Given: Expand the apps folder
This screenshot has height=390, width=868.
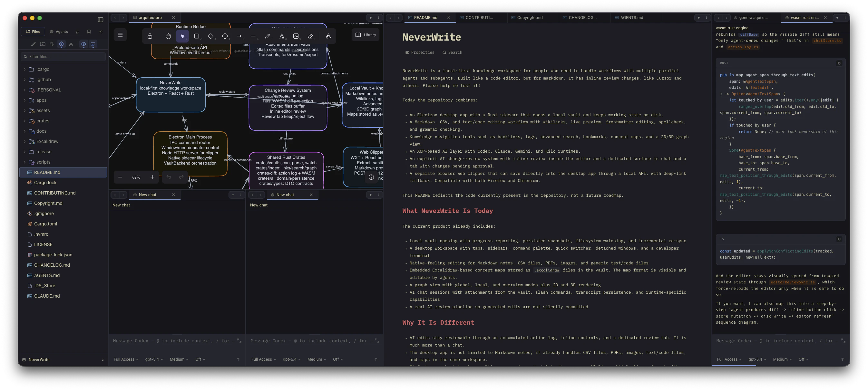Looking at the screenshot, I should [24, 100].
